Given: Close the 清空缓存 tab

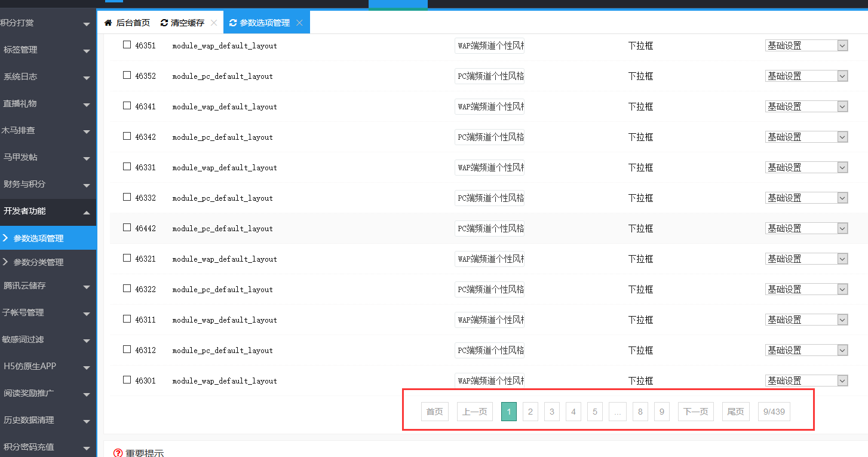Looking at the screenshot, I should pos(214,23).
